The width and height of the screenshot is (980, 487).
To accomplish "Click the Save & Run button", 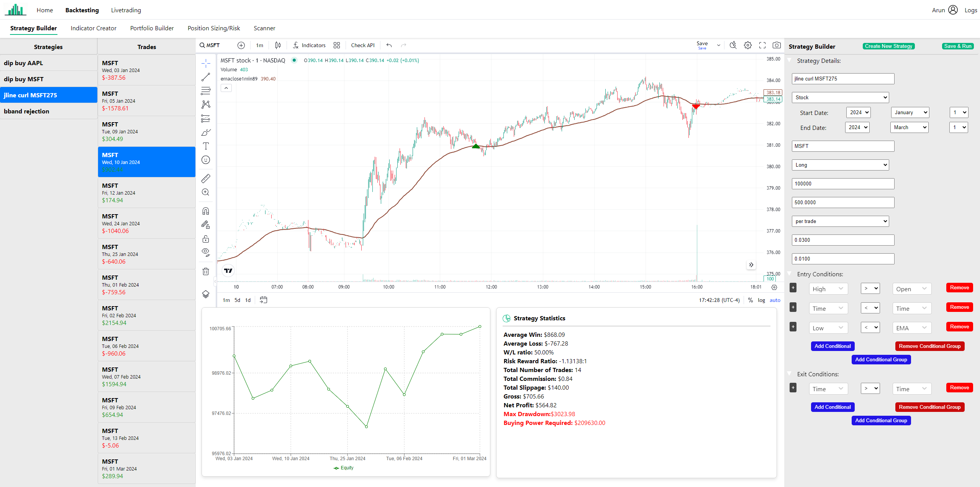I will pos(957,46).
